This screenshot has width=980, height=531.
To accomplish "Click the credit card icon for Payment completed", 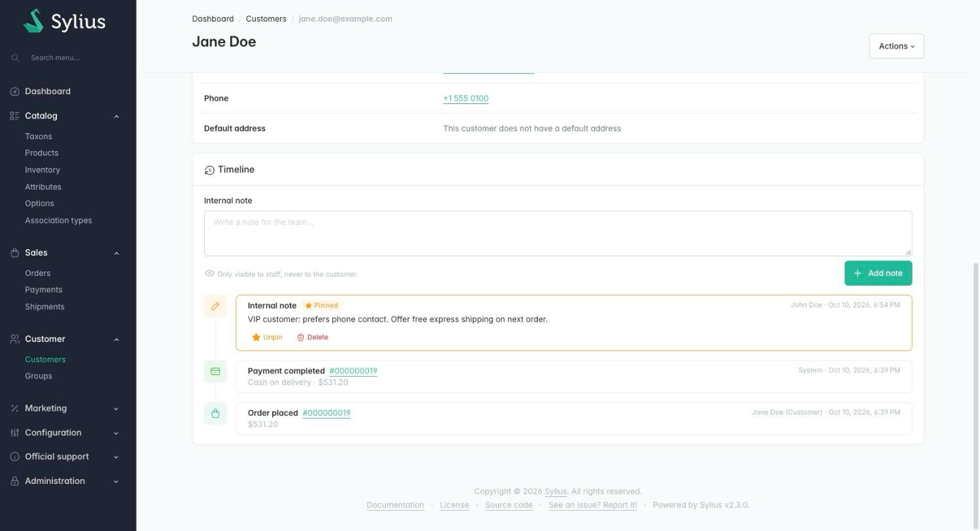I will point(215,371).
